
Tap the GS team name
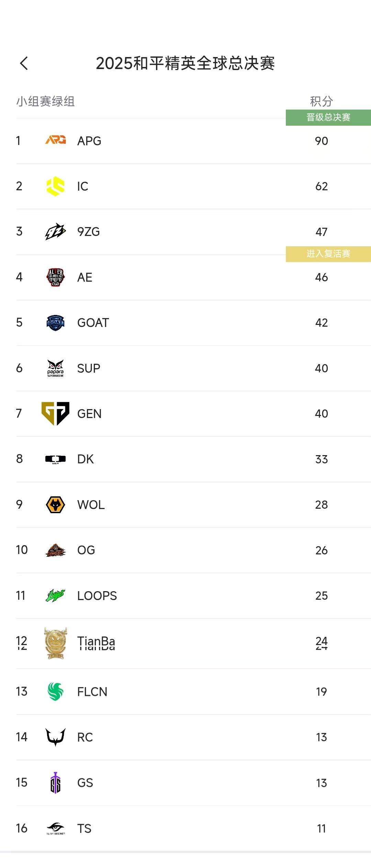pyautogui.click(x=85, y=783)
